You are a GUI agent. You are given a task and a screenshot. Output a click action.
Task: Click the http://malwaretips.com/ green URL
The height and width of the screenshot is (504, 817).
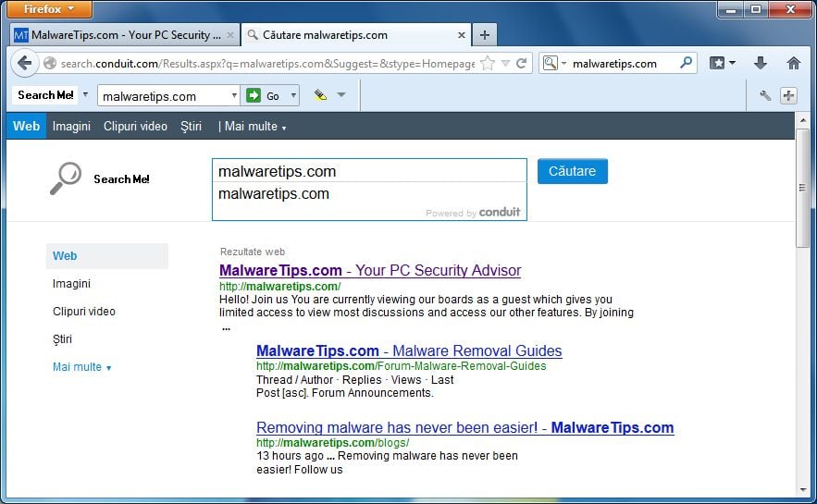coord(279,287)
